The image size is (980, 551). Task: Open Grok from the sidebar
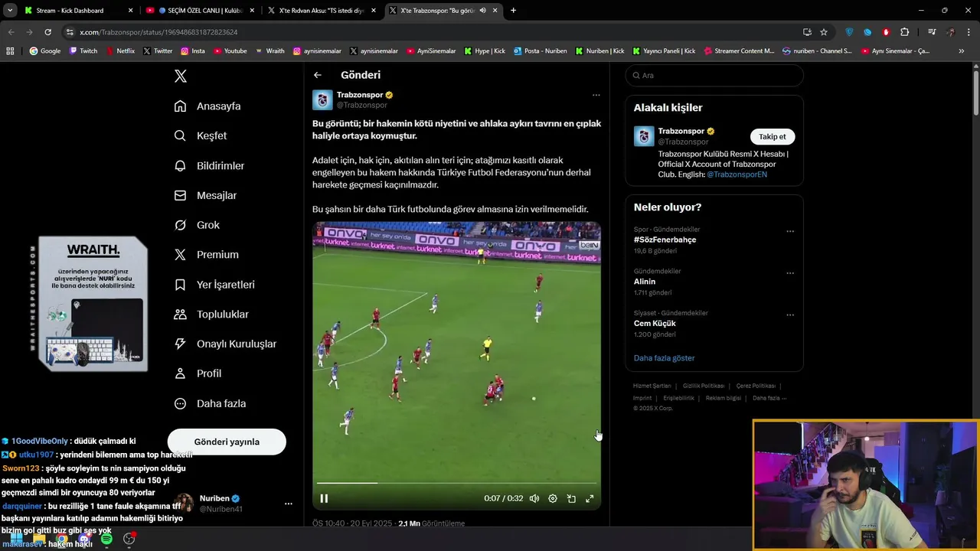pyautogui.click(x=197, y=225)
